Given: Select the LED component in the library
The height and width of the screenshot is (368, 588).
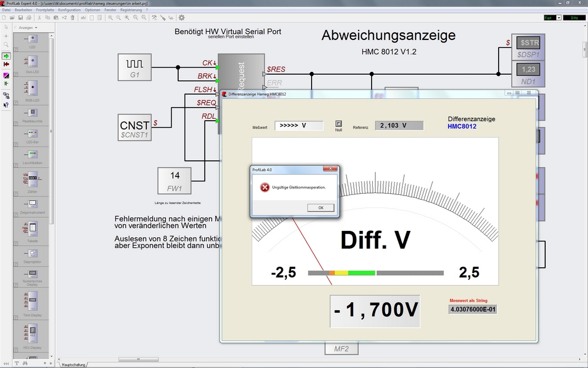Looking at the screenshot, I should 32,42.
